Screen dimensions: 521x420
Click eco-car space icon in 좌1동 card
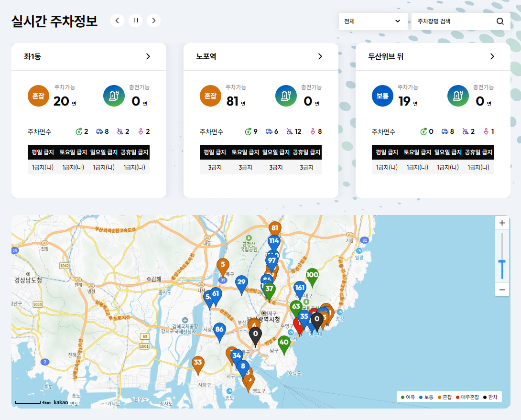pyautogui.click(x=79, y=131)
